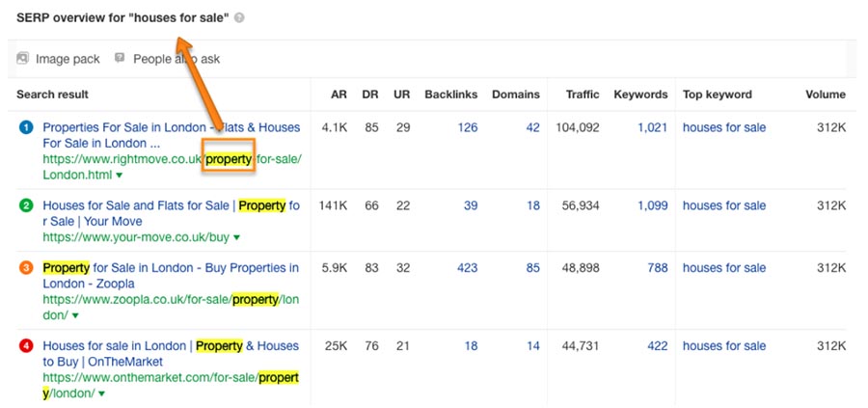Sort by the DR column header
Viewport: 868px width, 408px height.
[370, 95]
